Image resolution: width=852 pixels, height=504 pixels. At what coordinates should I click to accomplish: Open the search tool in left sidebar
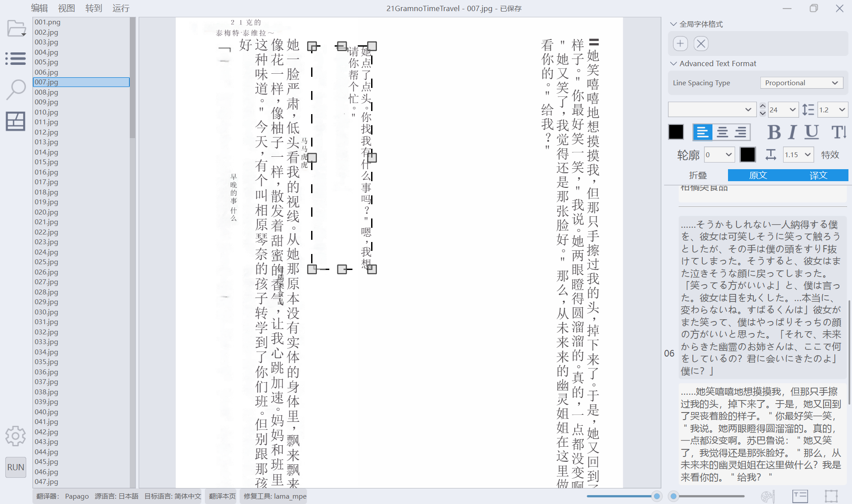tap(16, 89)
